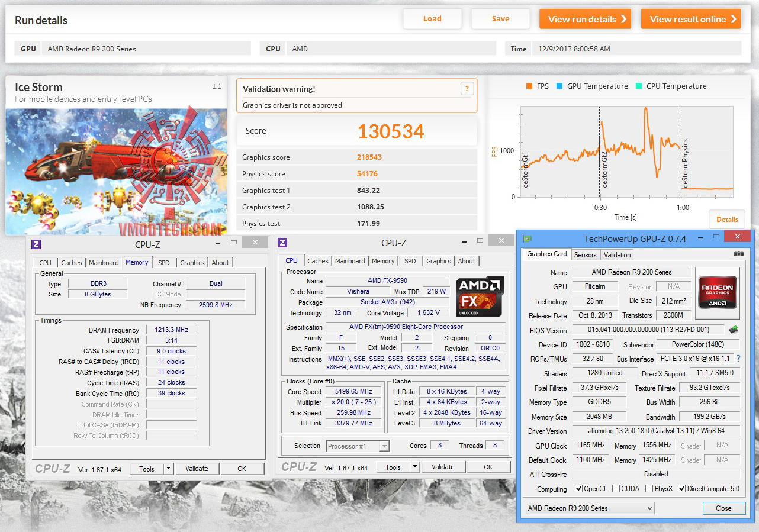Viewport: 759px width, 532px height.
Task: Click the DRAM Frequency value 1213.3 MHz
Action: click(171, 330)
